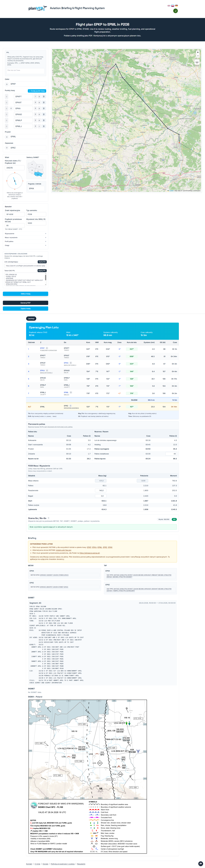Screen dimensions: 205x868
Task: Move waypoint EPKPT down in the route
Action: point(39,97)
